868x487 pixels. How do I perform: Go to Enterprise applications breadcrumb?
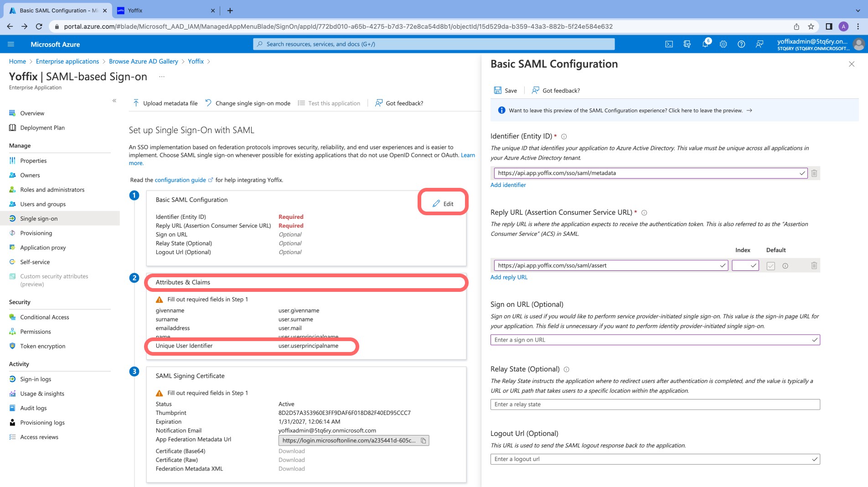point(67,62)
